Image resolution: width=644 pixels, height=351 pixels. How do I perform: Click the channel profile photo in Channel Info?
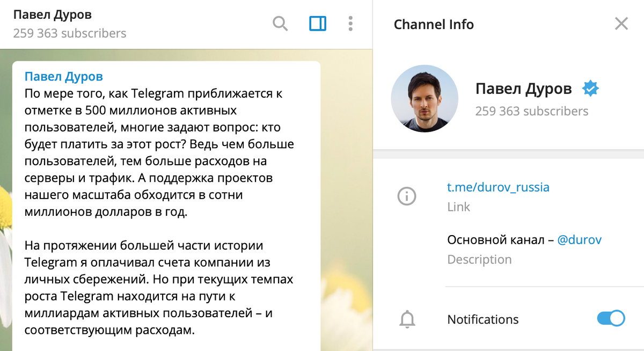click(425, 98)
